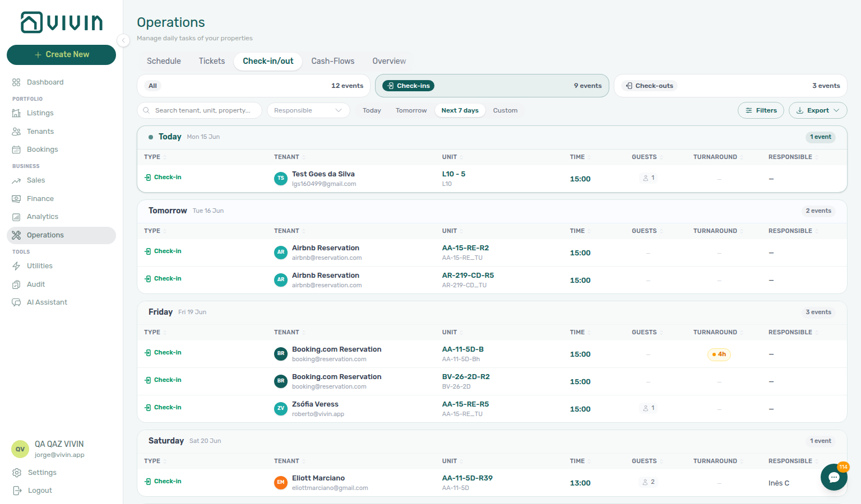Click the Create New button
861x504 pixels.
[x=61, y=54]
